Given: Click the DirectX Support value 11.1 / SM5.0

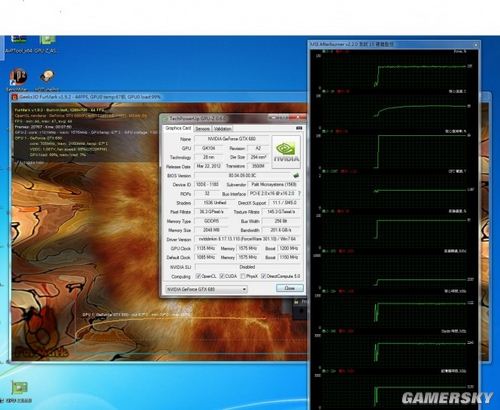Looking at the screenshot, I should click(284, 203).
